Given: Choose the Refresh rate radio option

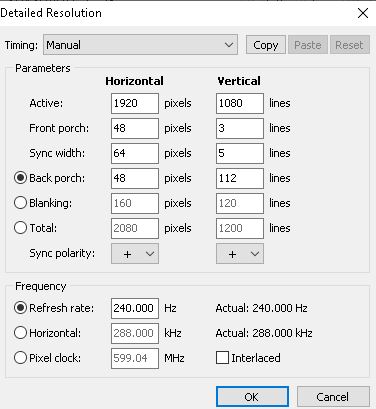Looking at the screenshot, I should pos(20,308).
